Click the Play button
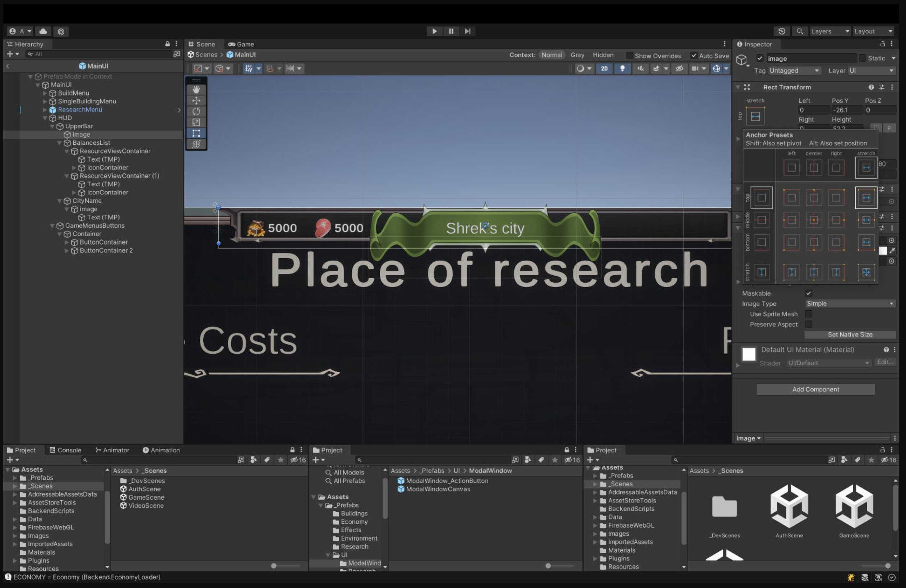The image size is (906, 588). pyautogui.click(x=434, y=31)
